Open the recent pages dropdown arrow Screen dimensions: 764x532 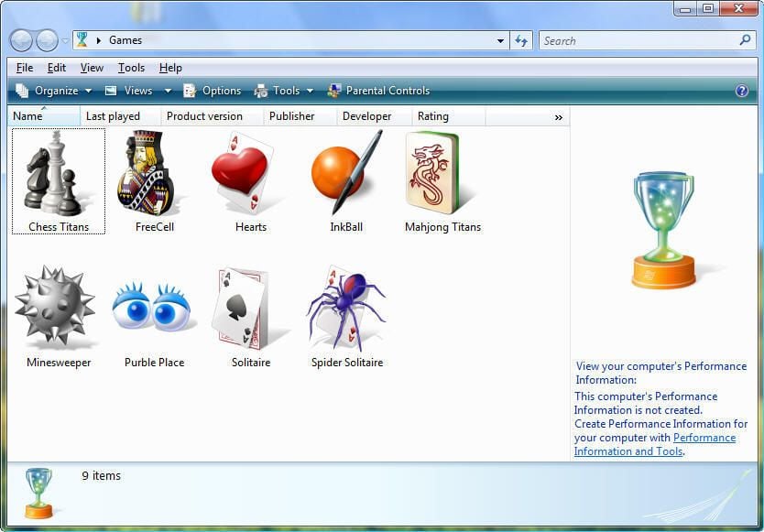(65, 41)
